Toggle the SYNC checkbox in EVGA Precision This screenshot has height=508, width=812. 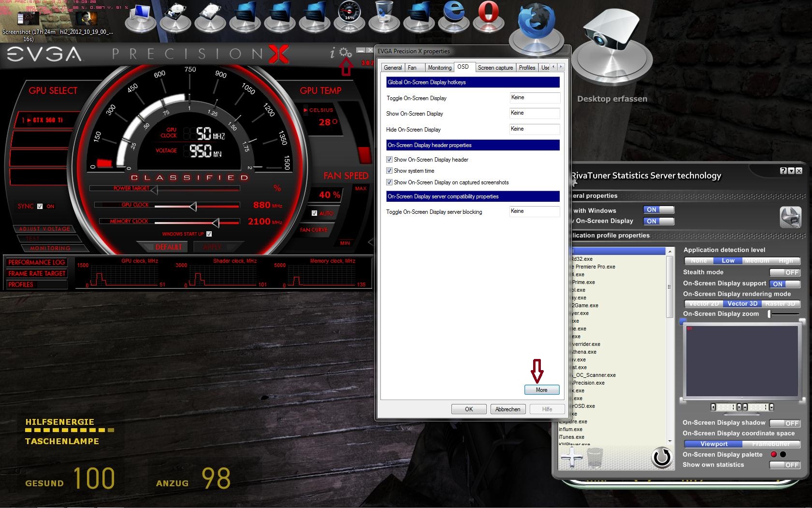point(40,206)
